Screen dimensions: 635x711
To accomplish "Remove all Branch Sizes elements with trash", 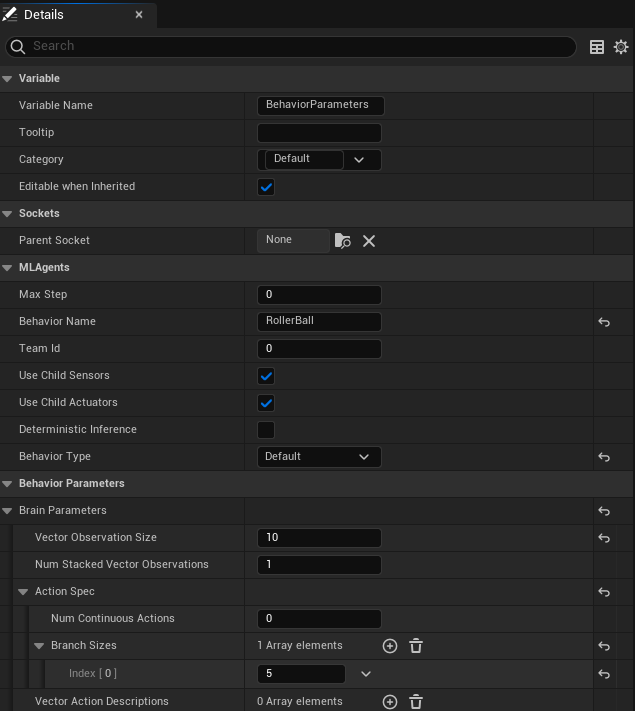I will point(416,646).
